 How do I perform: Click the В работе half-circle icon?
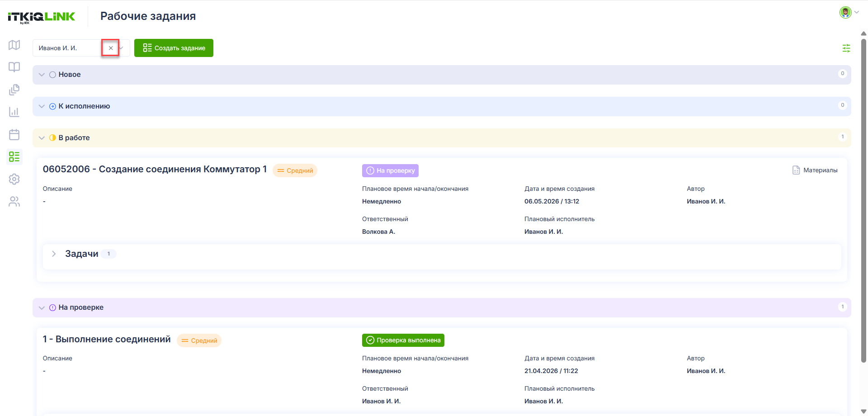52,138
